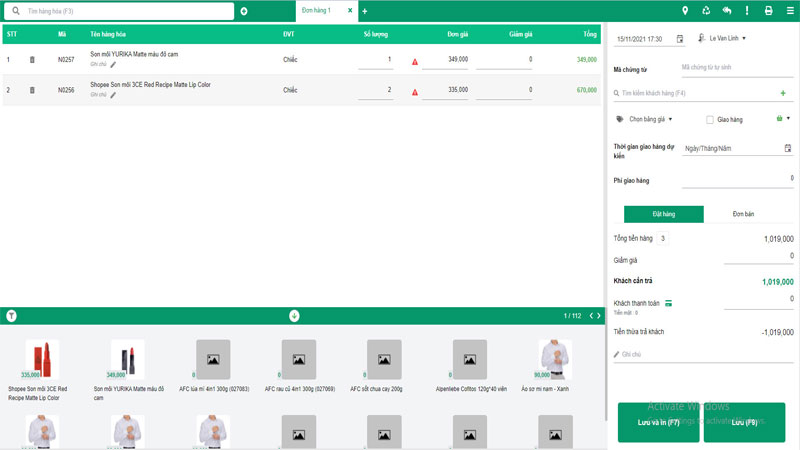The height and width of the screenshot is (450, 800).
Task: Go to previous product page
Action: point(591,316)
